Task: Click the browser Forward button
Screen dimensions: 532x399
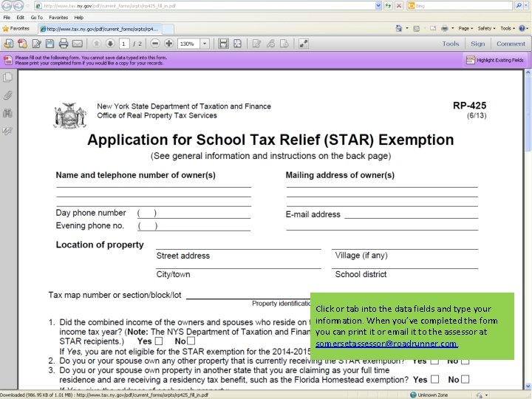Action: (x=18, y=5)
